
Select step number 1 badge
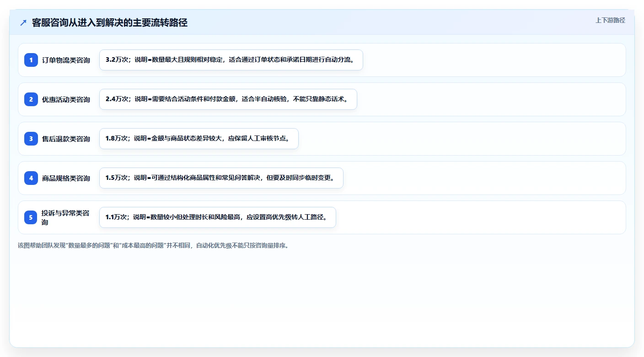[x=31, y=60]
